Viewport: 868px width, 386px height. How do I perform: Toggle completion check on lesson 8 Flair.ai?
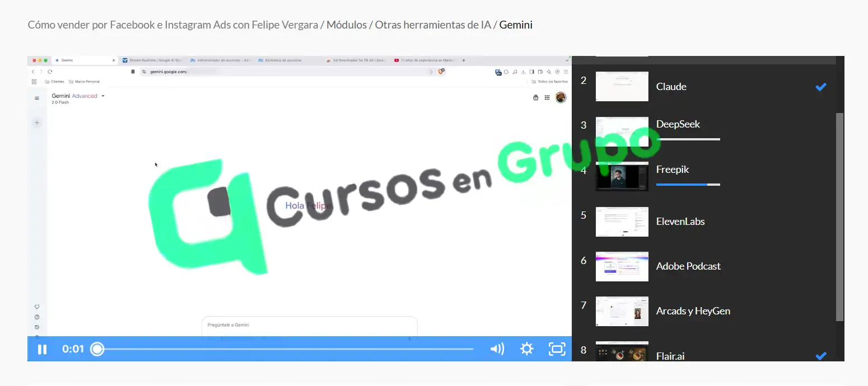[821, 356]
